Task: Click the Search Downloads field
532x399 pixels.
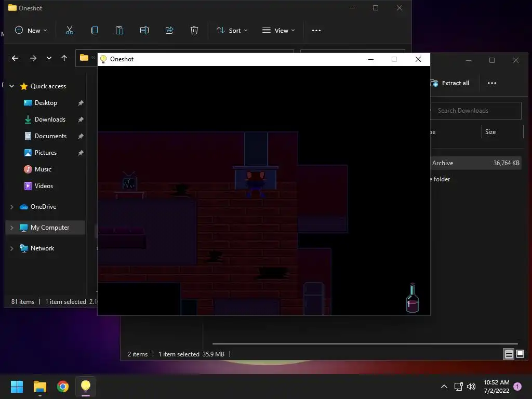Action: pyautogui.click(x=476, y=111)
